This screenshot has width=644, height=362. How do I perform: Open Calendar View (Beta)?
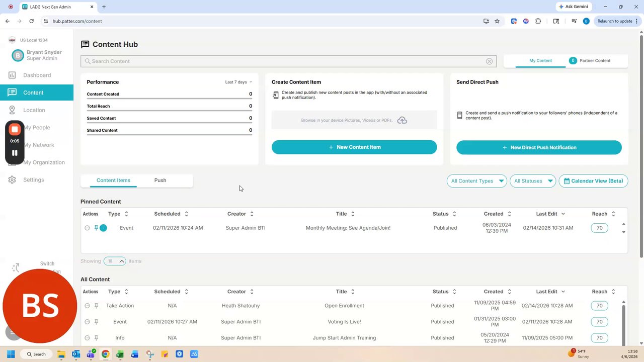point(593,181)
